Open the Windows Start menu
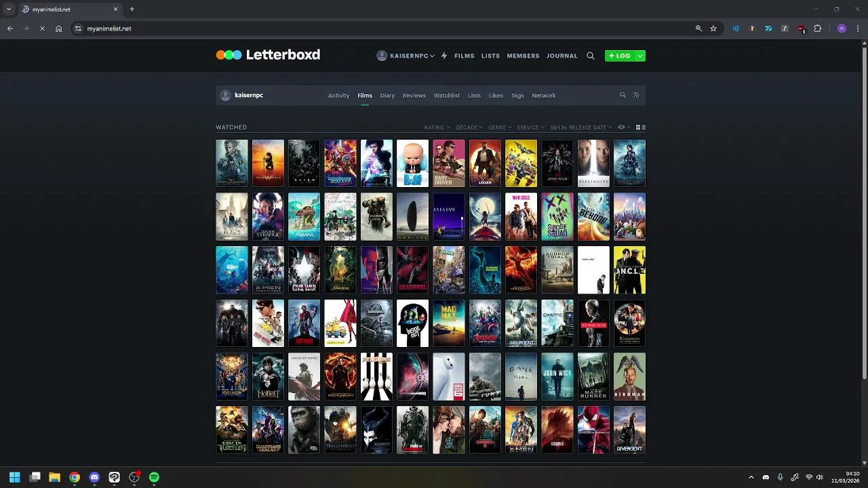The height and width of the screenshot is (488, 868). click(14, 477)
